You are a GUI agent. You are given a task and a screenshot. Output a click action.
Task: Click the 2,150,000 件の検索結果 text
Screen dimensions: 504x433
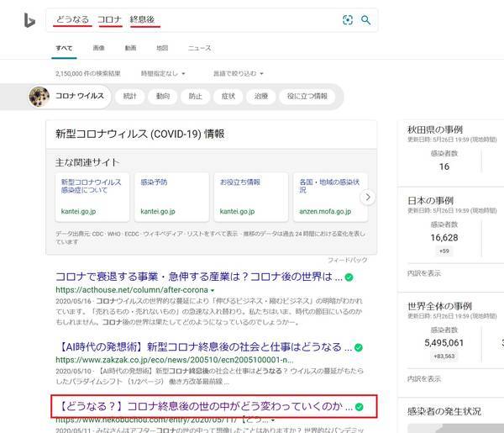point(87,74)
